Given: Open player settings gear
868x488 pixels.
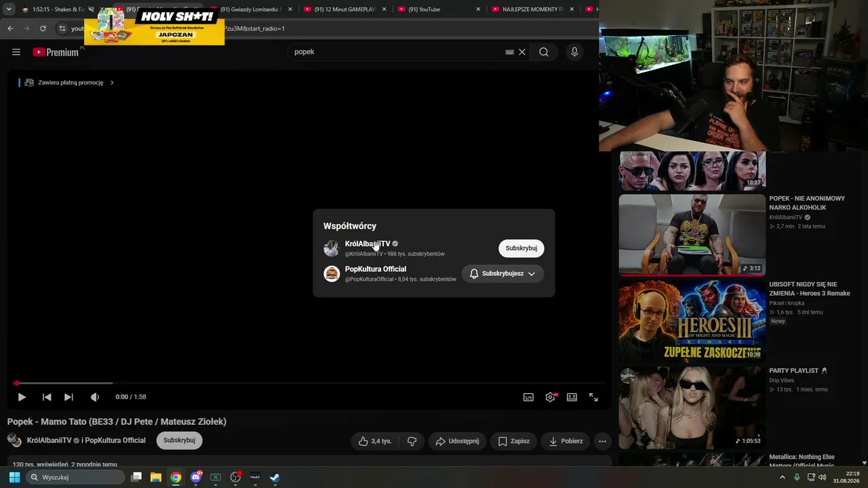Looking at the screenshot, I should pyautogui.click(x=550, y=397).
